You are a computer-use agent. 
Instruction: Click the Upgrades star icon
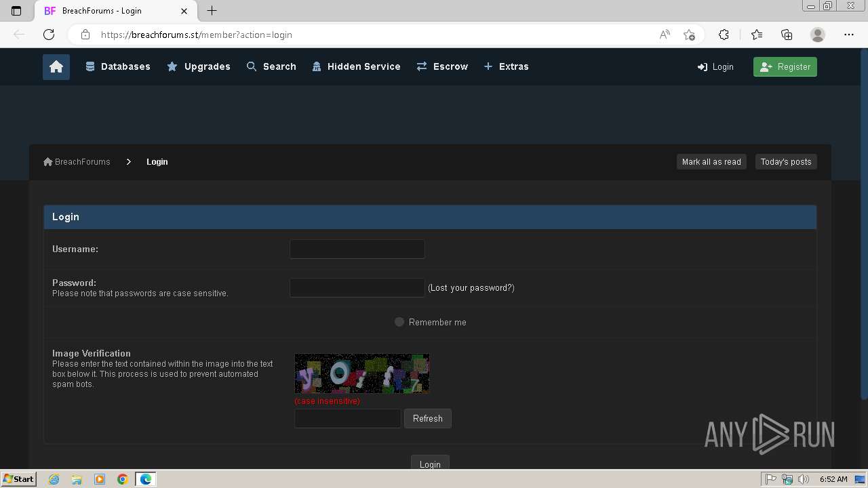tap(172, 66)
